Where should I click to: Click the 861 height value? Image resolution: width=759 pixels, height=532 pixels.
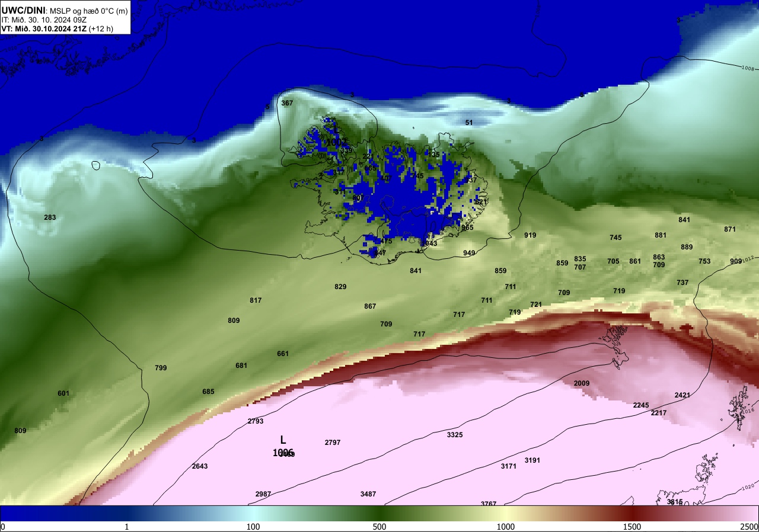635,261
